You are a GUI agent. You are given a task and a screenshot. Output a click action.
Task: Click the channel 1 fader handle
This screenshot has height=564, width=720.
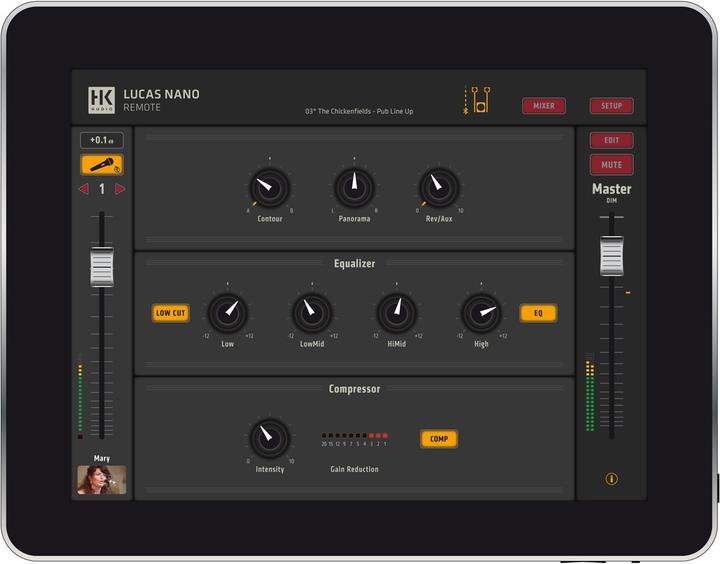click(x=101, y=267)
